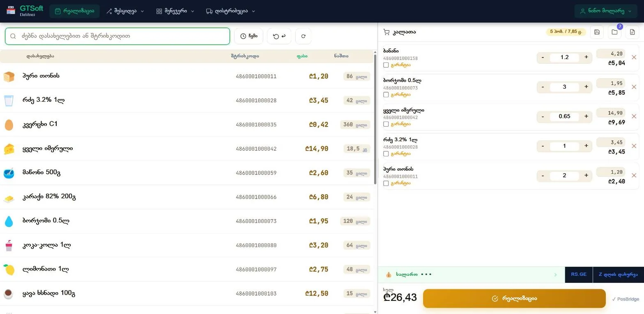Screen dimensions: 644x314
Task: Check გარანტია box for რძე 3.2% 1ლ
Action: pos(386,154)
